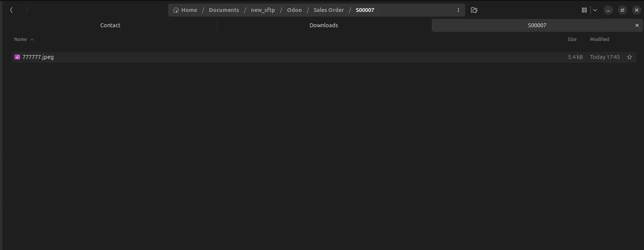Close the S00007 tab
Image resolution: width=644 pixels, height=250 pixels.
point(637,25)
